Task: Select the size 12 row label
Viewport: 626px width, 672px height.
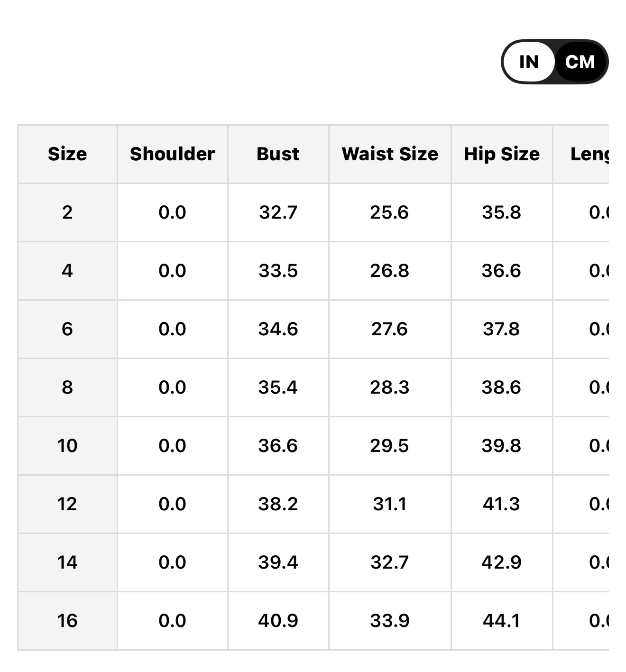Action: tap(67, 504)
